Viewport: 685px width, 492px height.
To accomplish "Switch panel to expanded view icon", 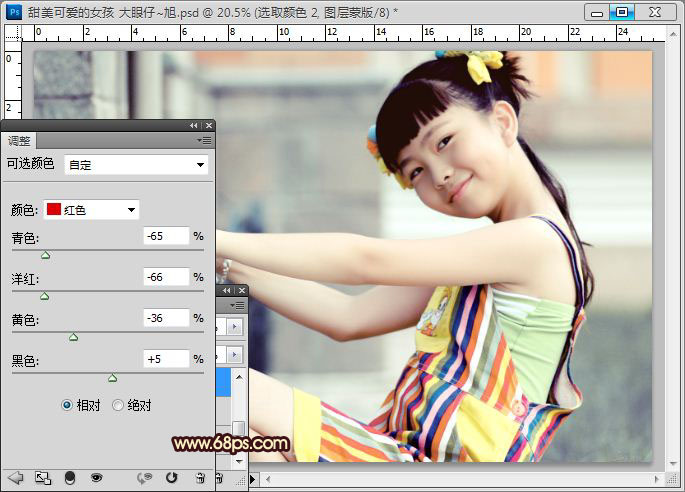I will coord(43,479).
